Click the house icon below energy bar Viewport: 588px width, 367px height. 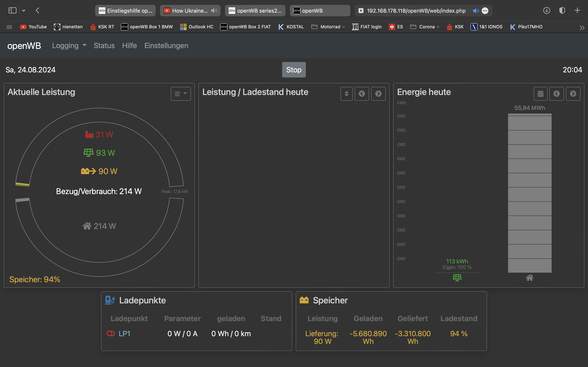(x=530, y=278)
